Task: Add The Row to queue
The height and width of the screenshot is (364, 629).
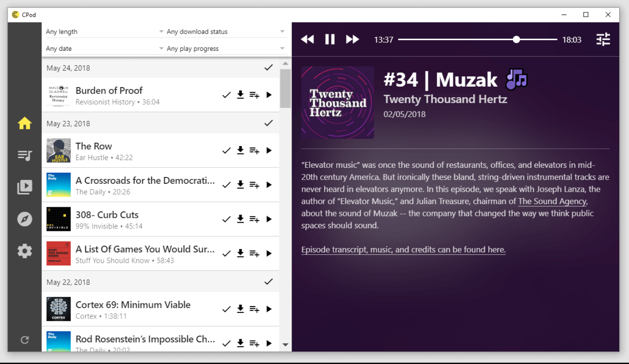Action: 254,151
